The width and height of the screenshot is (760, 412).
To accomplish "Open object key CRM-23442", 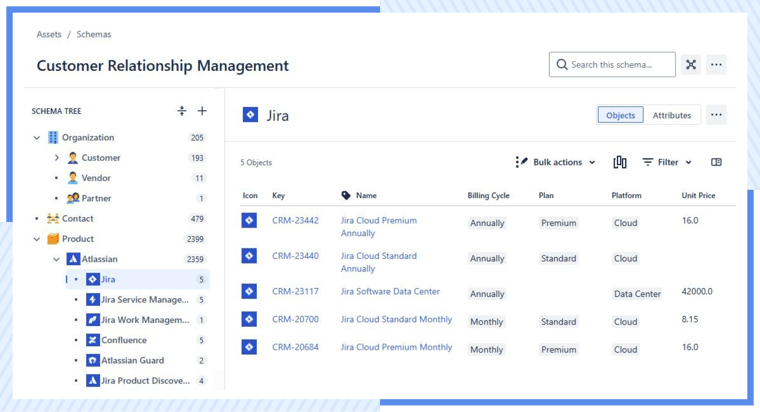I will [295, 220].
